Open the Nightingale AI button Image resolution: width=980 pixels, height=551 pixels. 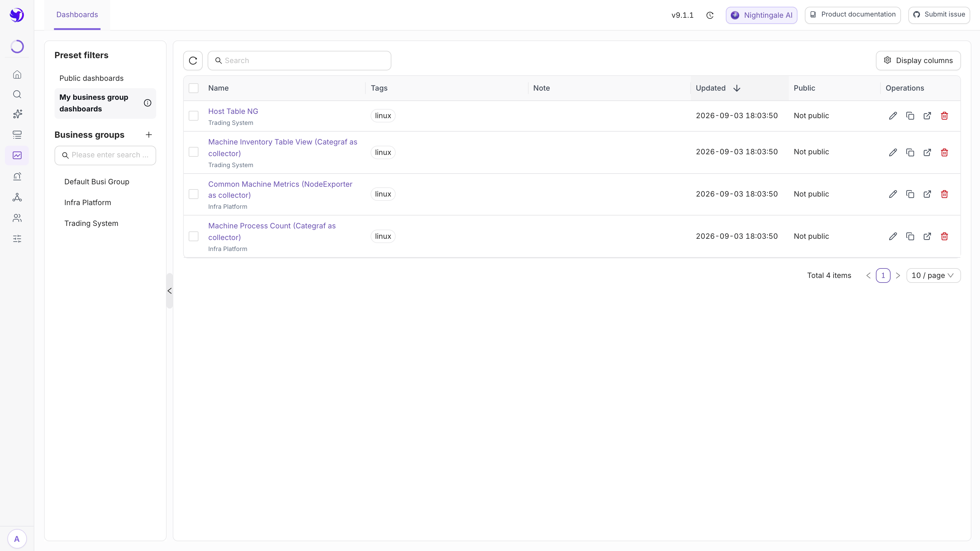(x=761, y=15)
